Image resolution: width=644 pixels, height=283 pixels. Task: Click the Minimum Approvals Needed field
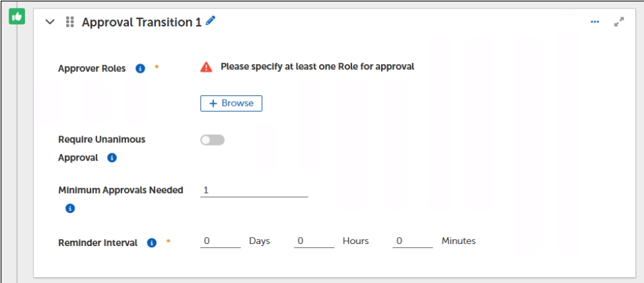[254, 190]
